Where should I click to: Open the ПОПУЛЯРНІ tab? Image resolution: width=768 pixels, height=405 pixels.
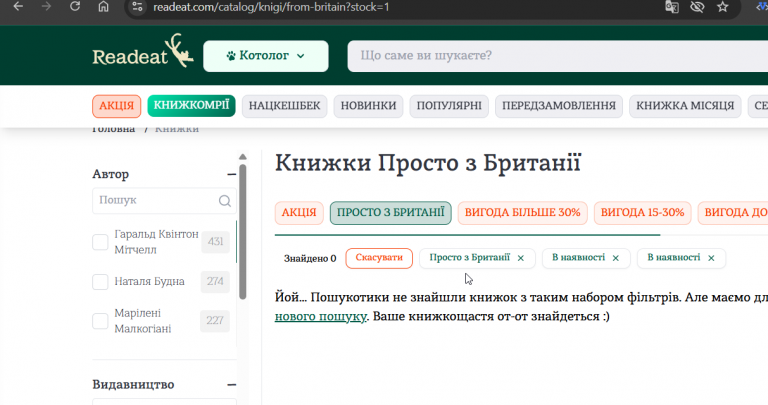(x=449, y=106)
